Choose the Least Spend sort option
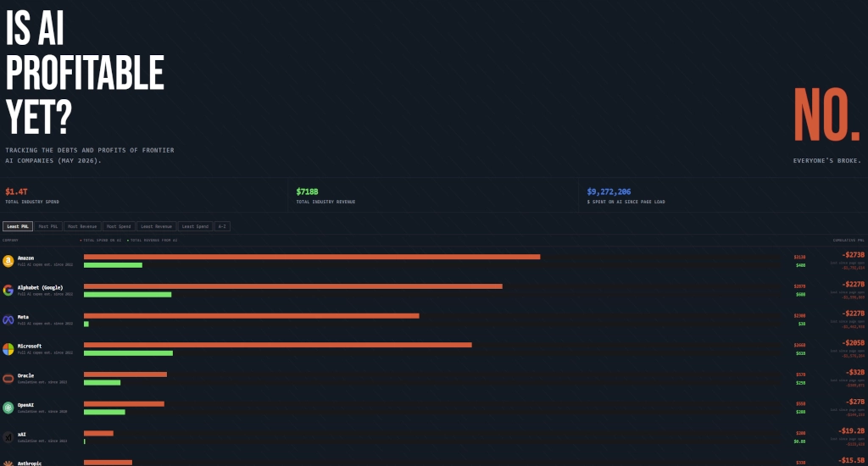 (x=196, y=226)
